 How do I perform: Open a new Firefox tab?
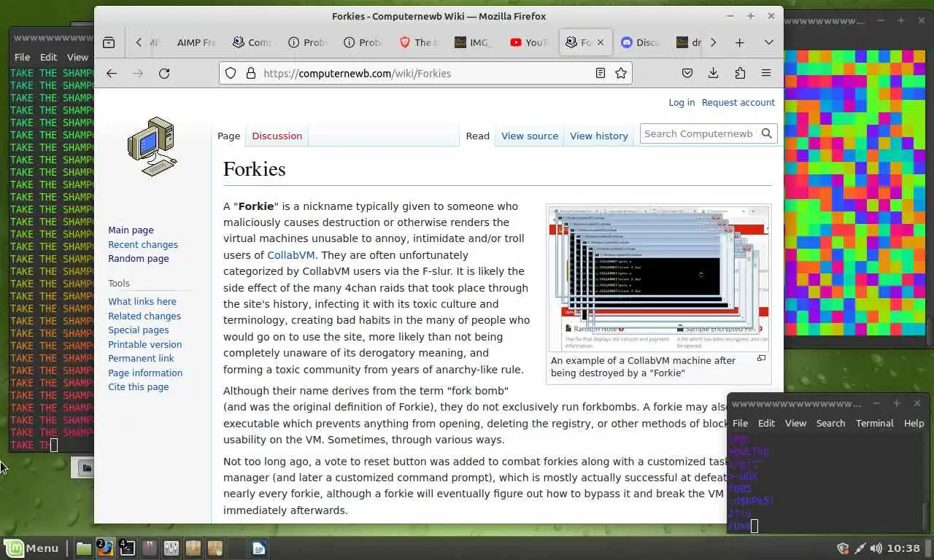pyautogui.click(x=739, y=42)
